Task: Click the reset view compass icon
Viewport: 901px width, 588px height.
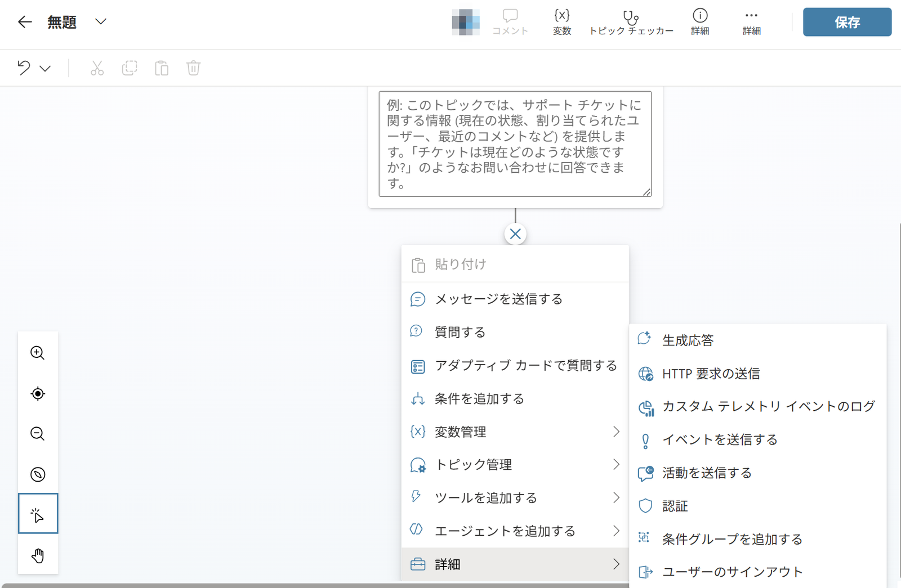Action: (x=38, y=474)
